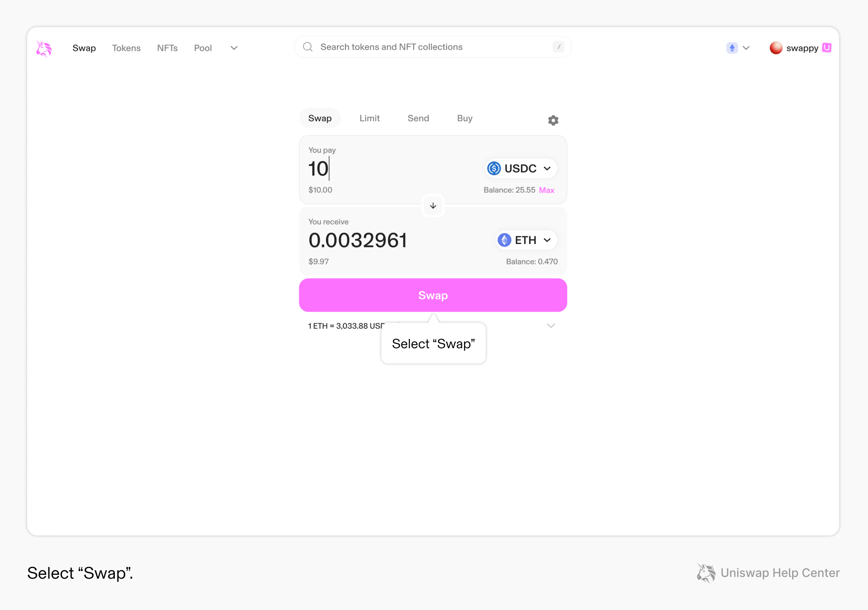Open the swappy account menu

(800, 48)
